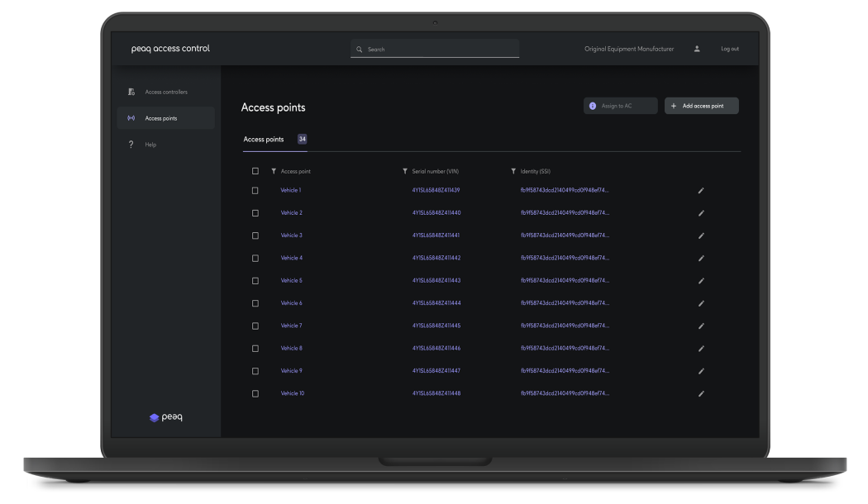Click the Access points signal icon
Image resolution: width=868 pixels, height=504 pixels.
[x=131, y=118]
